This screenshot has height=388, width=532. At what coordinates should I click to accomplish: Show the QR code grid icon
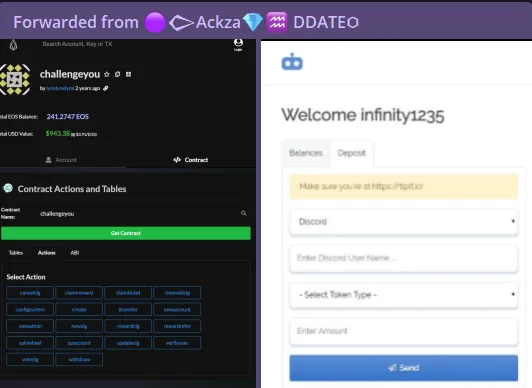coord(128,74)
